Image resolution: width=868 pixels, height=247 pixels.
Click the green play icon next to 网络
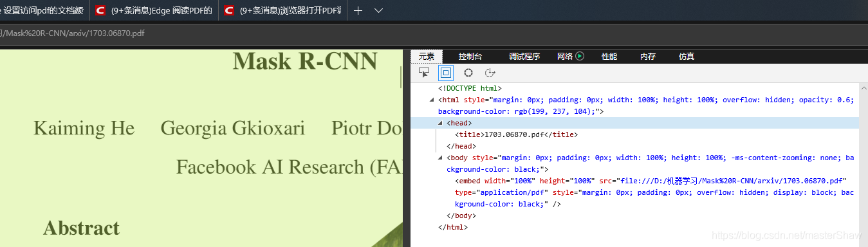point(580,56)
